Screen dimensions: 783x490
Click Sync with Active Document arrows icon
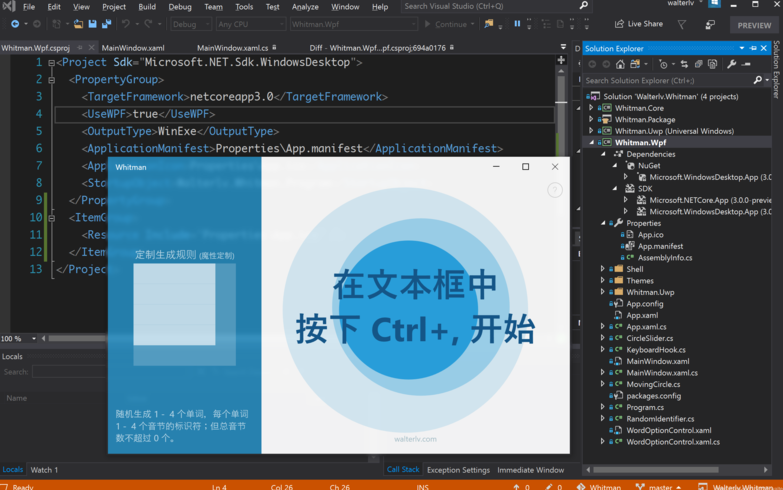684,64
